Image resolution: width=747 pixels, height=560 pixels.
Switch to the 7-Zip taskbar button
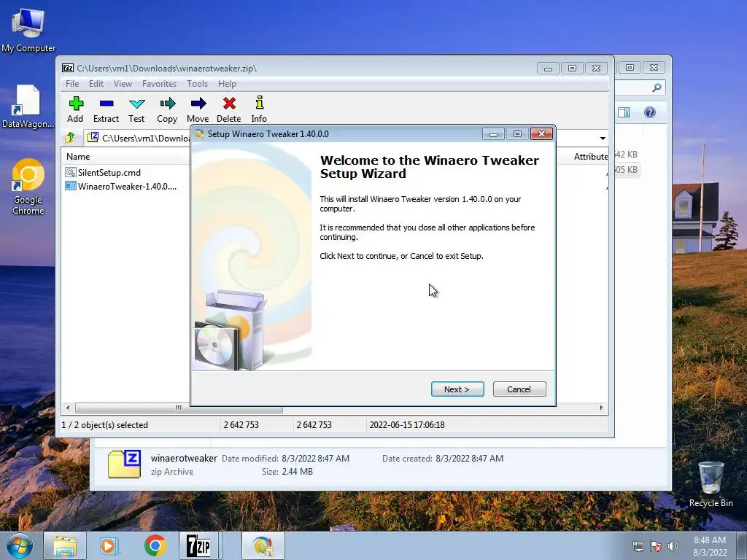coord(198,545)
